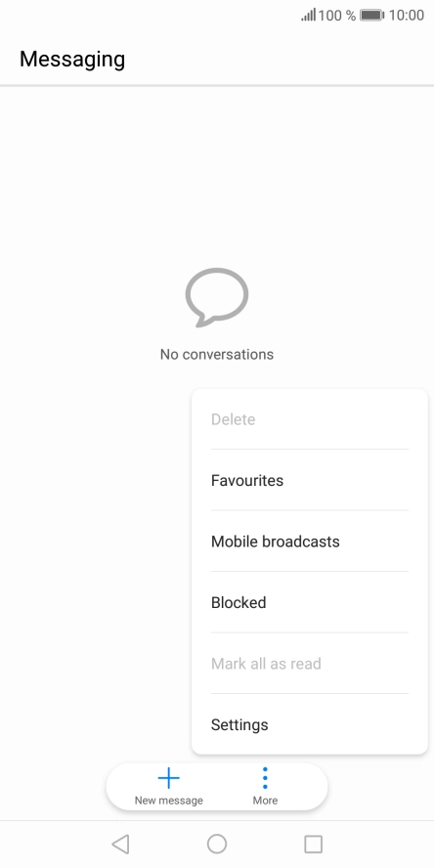Viewport: 434px width, 868px height.
Task: Click the Messaging header title
Action: pos(72,59)
